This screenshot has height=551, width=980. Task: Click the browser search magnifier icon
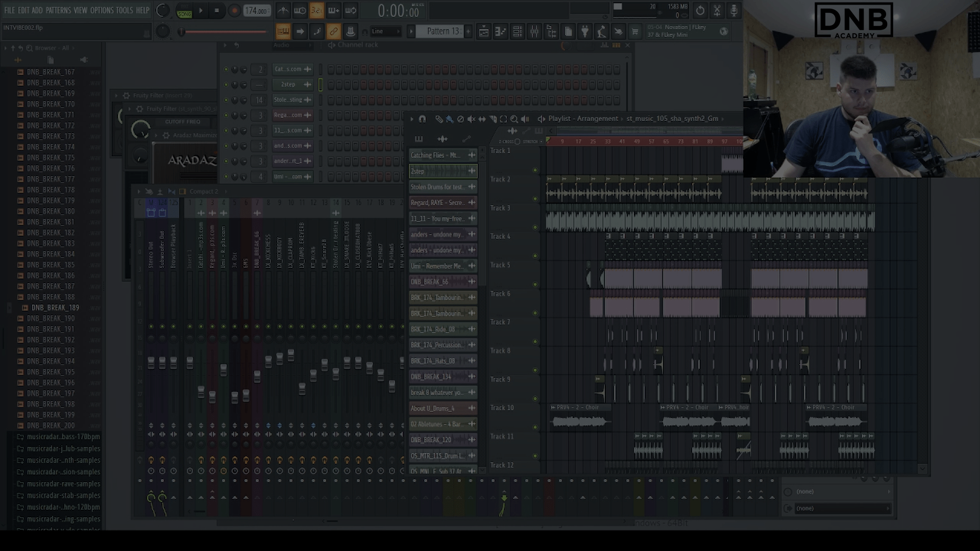point(29,48)
